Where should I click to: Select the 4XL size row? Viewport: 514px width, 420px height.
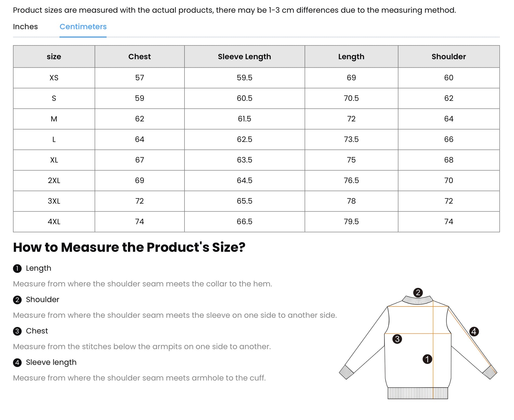54,221
